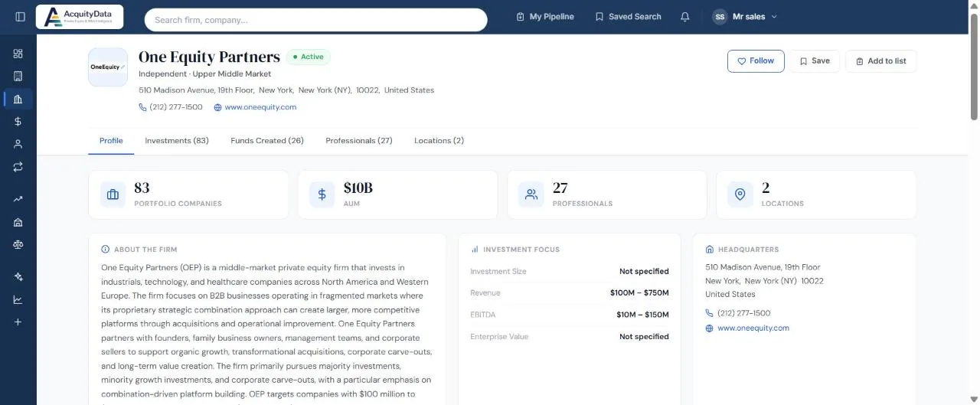Open the Funds Created (26) tab
The image size is (980, 405).
coord(267,141)
